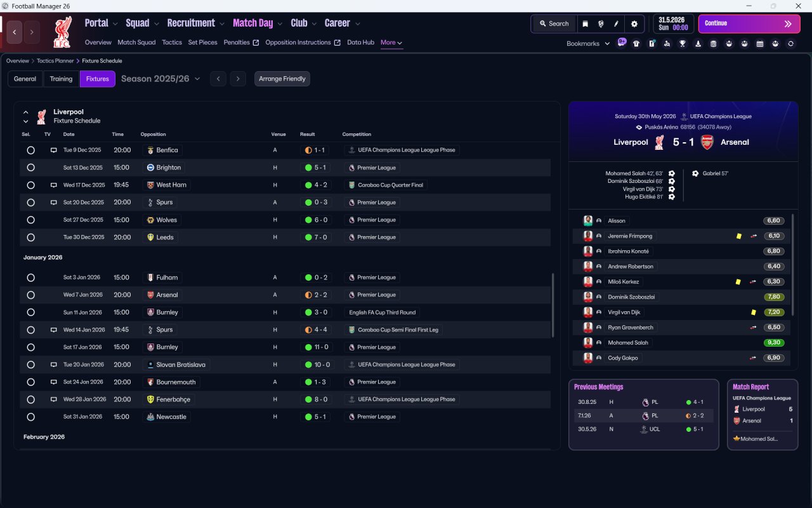Open the settings gear icon
This screenshot has height=508, width=812.
coord(634,23)
